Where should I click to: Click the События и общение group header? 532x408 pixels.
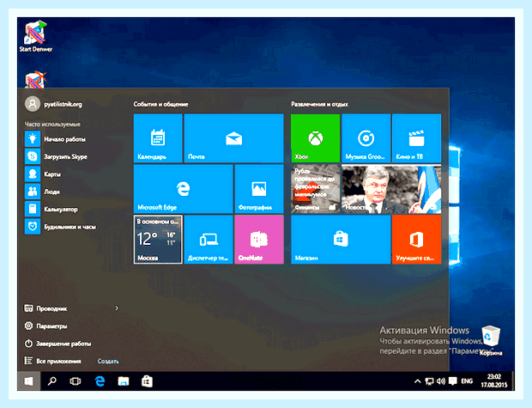click(160, 104)
